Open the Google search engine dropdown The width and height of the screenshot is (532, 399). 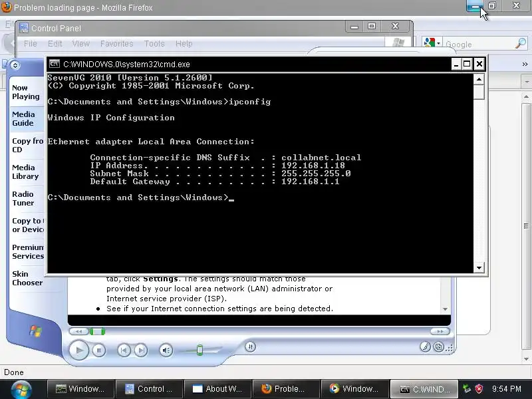438,44
